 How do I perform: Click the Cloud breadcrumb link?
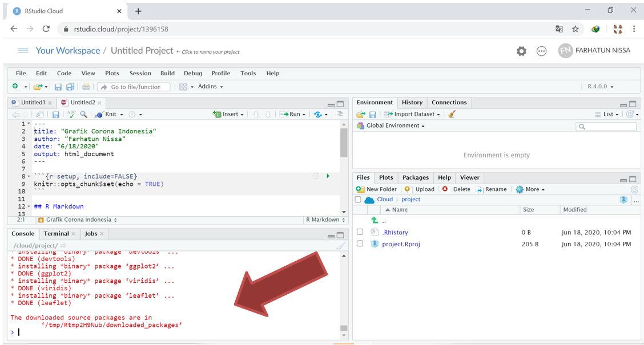point(385,200)
